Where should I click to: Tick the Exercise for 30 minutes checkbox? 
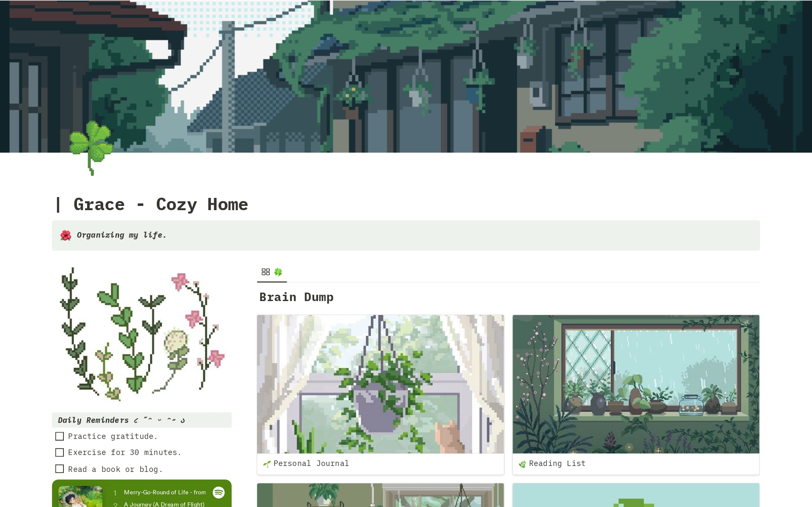coord(60,452)
